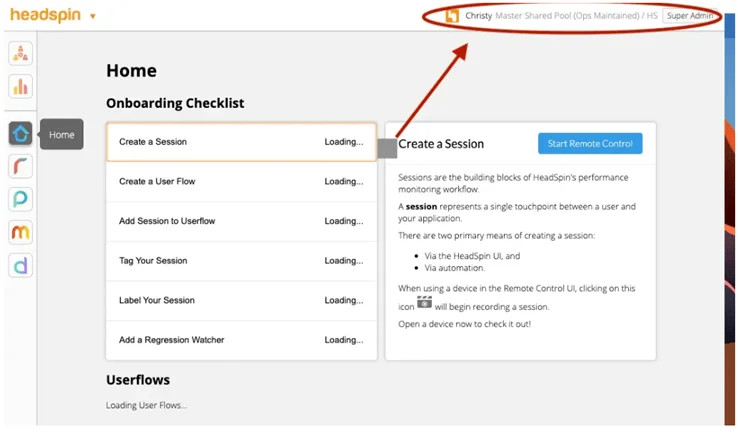
Task: Select the Add Session to Userflow item
Action: 241,221
